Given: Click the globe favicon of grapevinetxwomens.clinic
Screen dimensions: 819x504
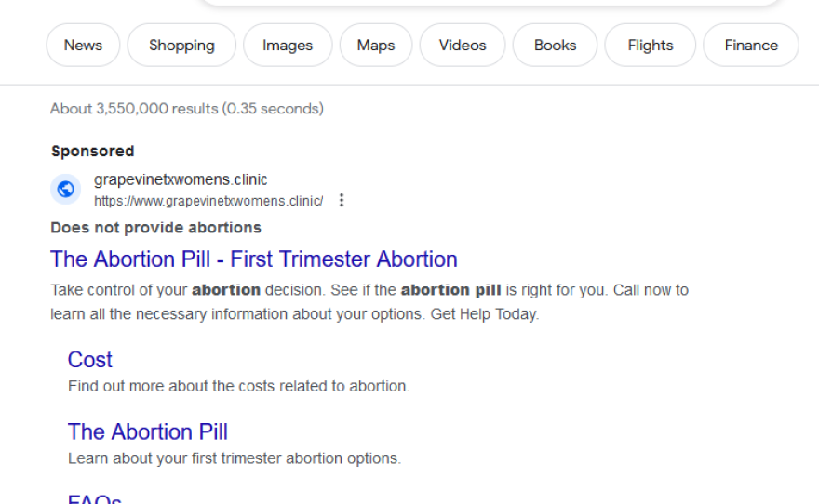Looking at the screenshot, I should [65, 190].
